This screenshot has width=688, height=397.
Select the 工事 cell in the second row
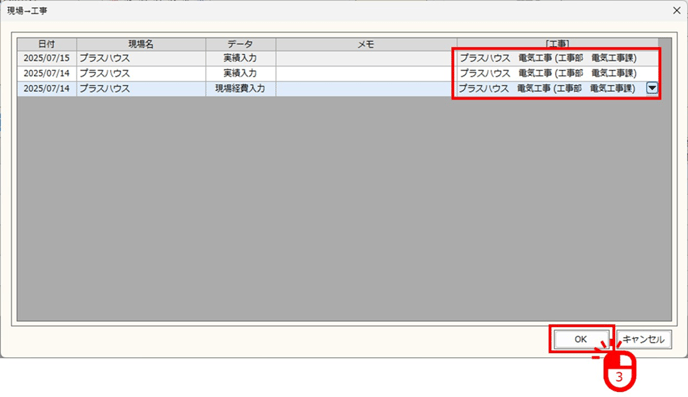tap(557, 73)
